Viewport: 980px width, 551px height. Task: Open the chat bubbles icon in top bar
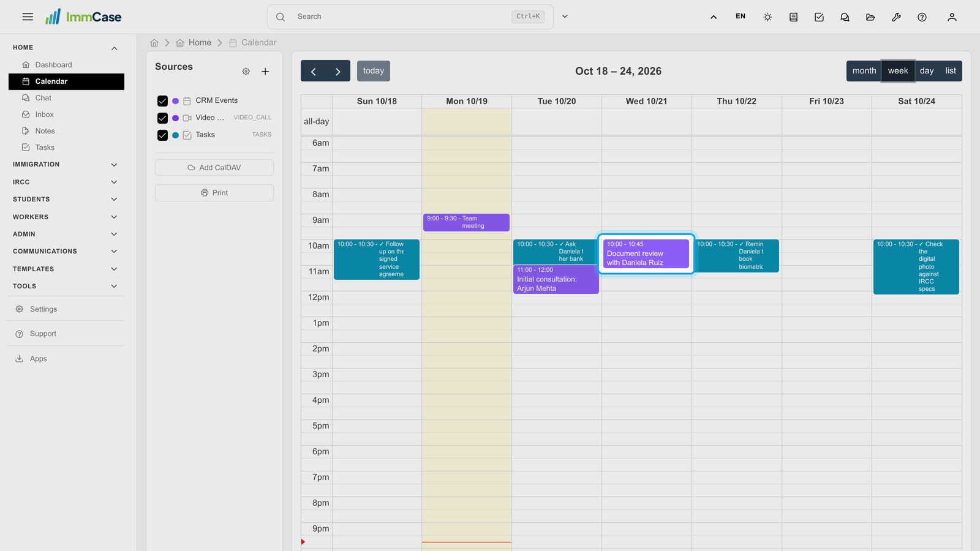pyautogui.click(x=845, y=17)
